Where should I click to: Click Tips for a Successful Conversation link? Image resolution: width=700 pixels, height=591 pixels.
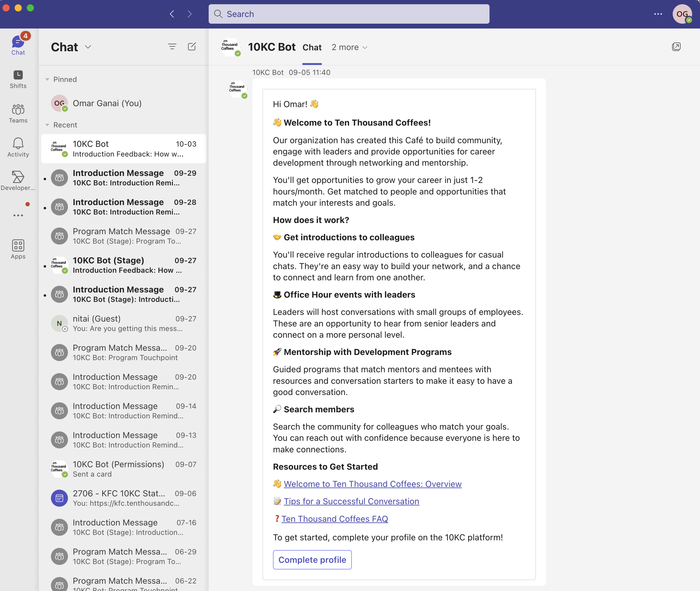pos(351,501)
